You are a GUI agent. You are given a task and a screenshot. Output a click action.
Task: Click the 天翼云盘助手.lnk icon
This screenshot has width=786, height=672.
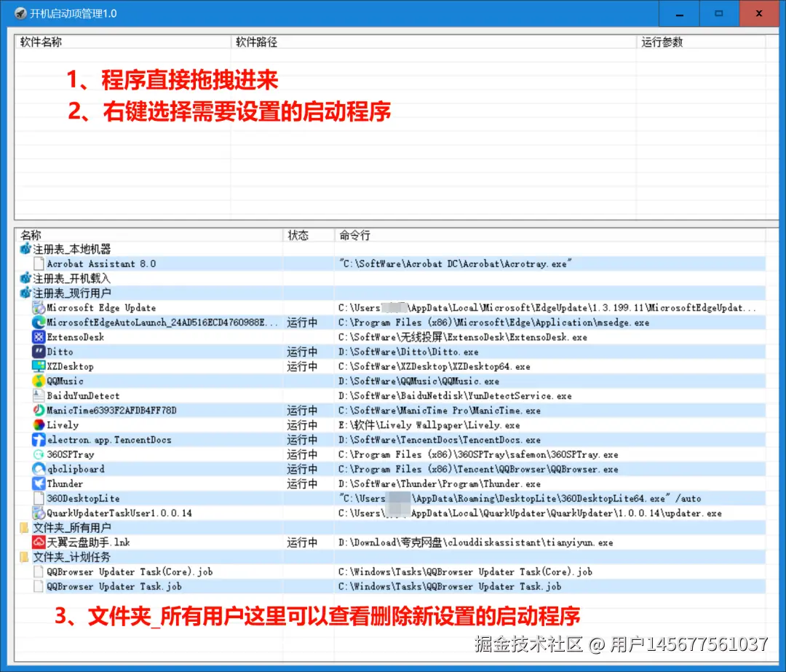(39, 542)
